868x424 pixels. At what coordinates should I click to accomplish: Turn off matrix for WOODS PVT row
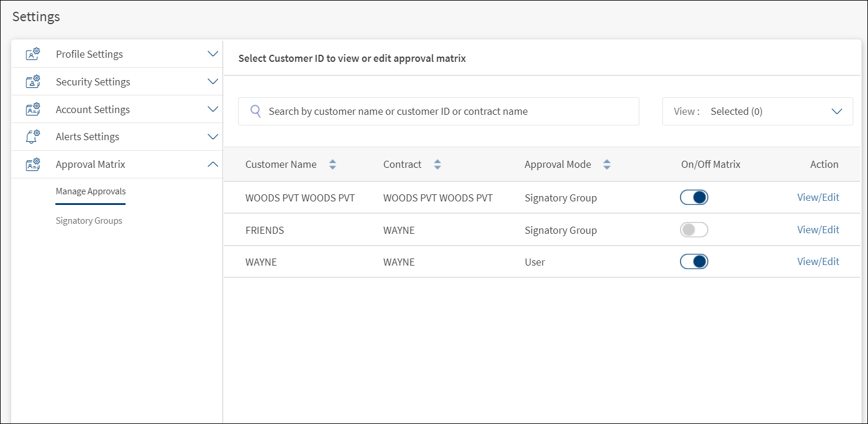pyautogui.click(x=694, y=198)
